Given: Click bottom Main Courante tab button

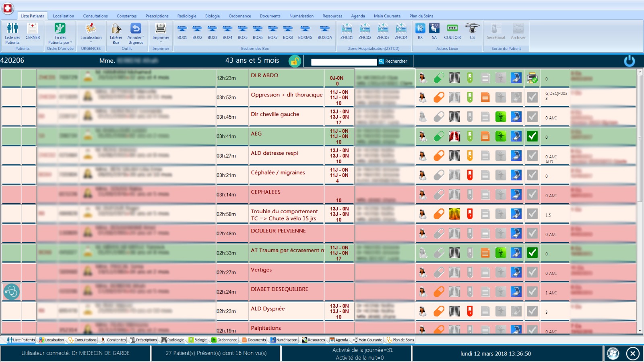Looking at the screenshot, I should click(367, 340).
